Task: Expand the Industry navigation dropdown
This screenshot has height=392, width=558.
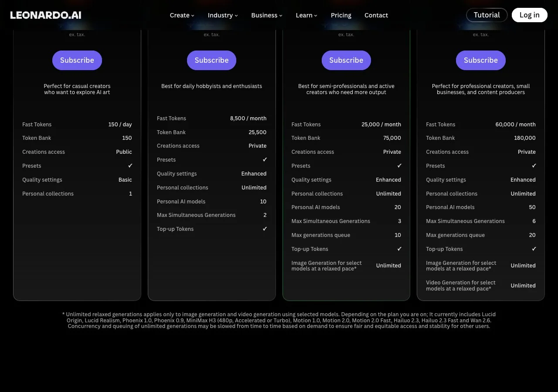Action: (x=223, y=15)
